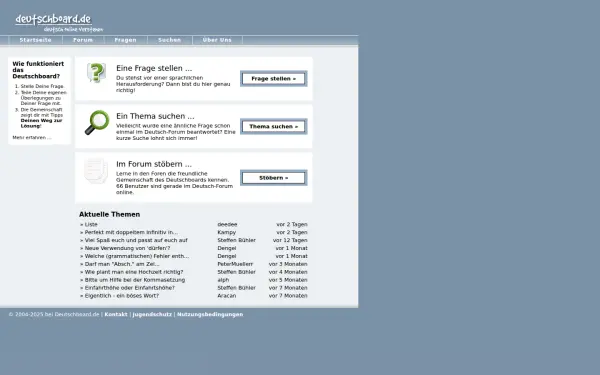Screen dimensions: 600x375
Task: Click the 'Frage stellen »' button
Action: [274, 78]
